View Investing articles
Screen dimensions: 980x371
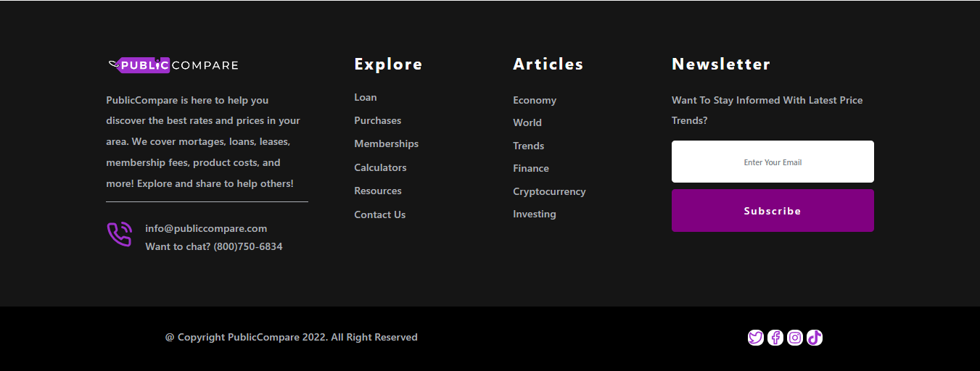click(535, 214)
